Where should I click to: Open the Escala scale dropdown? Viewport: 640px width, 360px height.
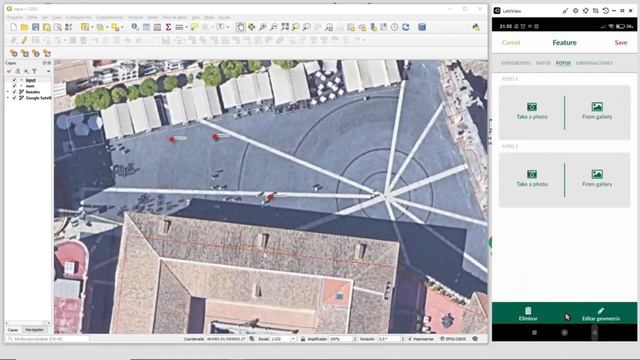point(293,339)
